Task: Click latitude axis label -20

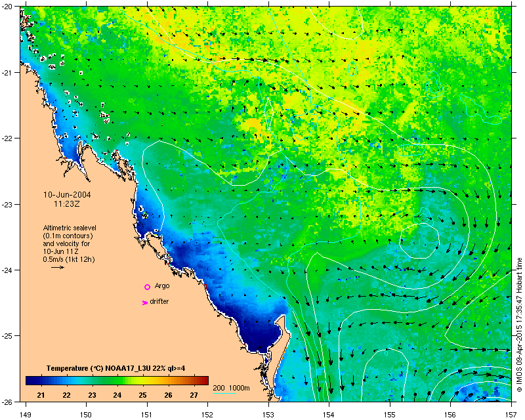Action: tap(8, 7)
